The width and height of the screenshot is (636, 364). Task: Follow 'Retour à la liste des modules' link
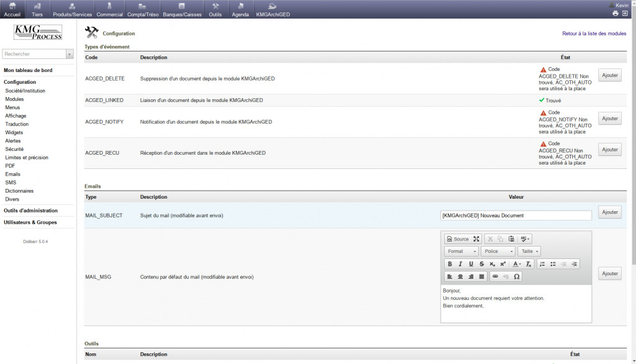pos(594,34)
